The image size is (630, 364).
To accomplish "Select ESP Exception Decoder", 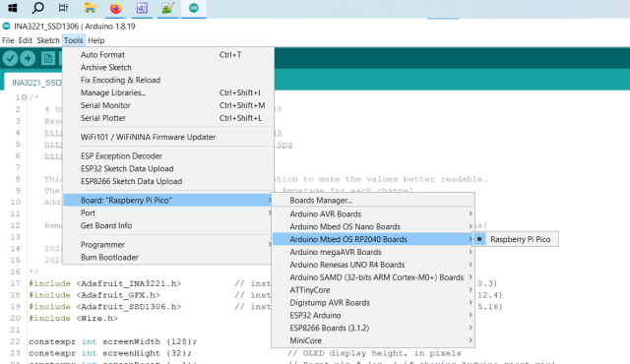I will tap(168, 156).
